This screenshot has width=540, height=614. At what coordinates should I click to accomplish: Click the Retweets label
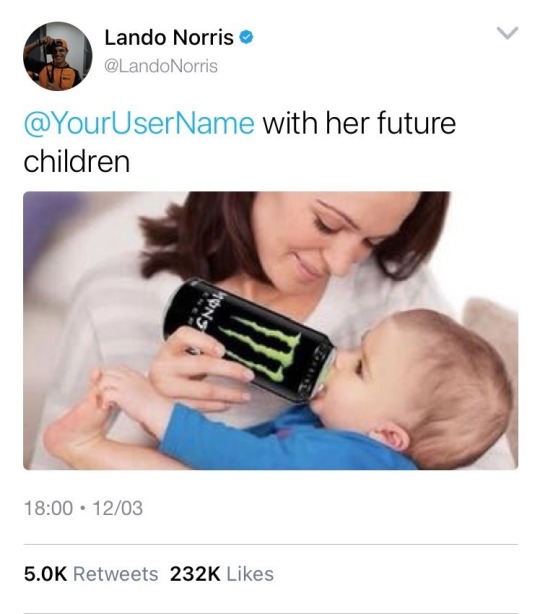[116, 574]
